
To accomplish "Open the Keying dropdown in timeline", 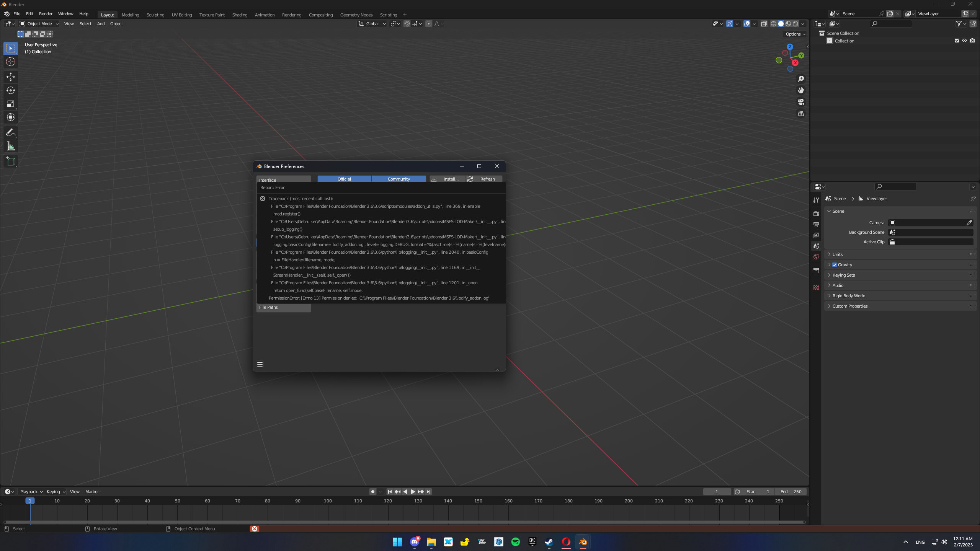I will (x=56, y=492).
